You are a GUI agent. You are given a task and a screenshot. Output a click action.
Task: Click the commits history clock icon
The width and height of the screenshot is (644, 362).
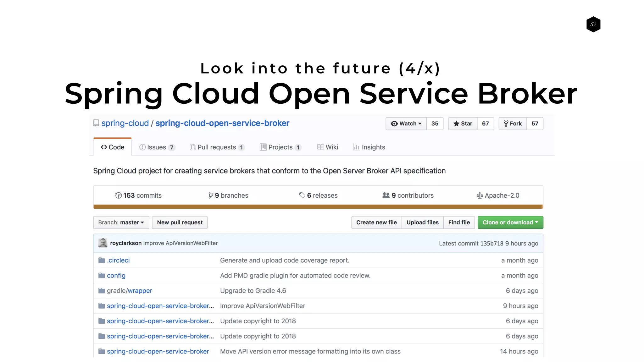[119, 195]
